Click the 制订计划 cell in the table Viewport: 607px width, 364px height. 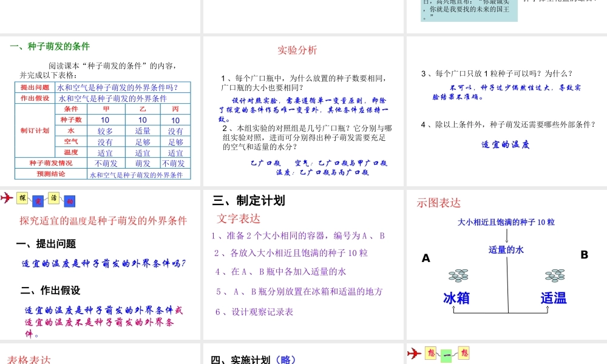point(35,131)
